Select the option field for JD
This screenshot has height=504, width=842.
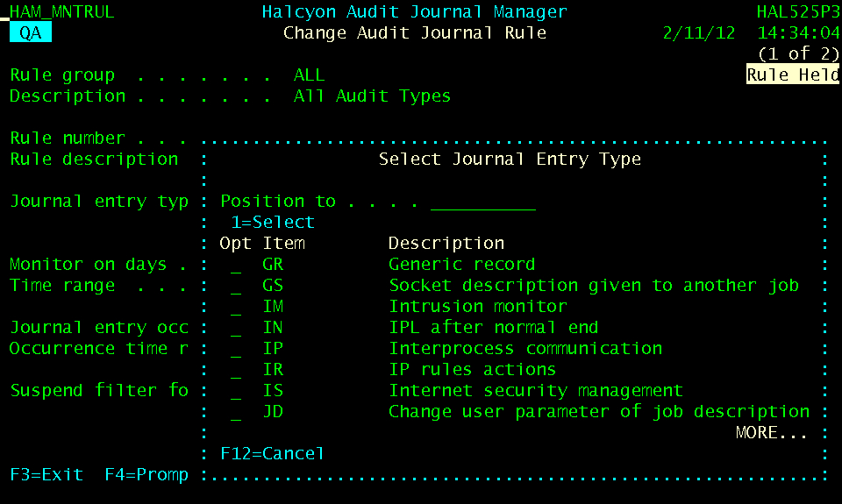point(236,412)
